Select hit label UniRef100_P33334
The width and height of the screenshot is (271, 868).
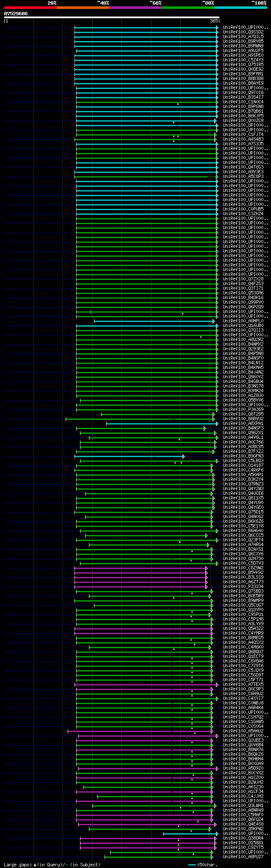tap(243, 586)
